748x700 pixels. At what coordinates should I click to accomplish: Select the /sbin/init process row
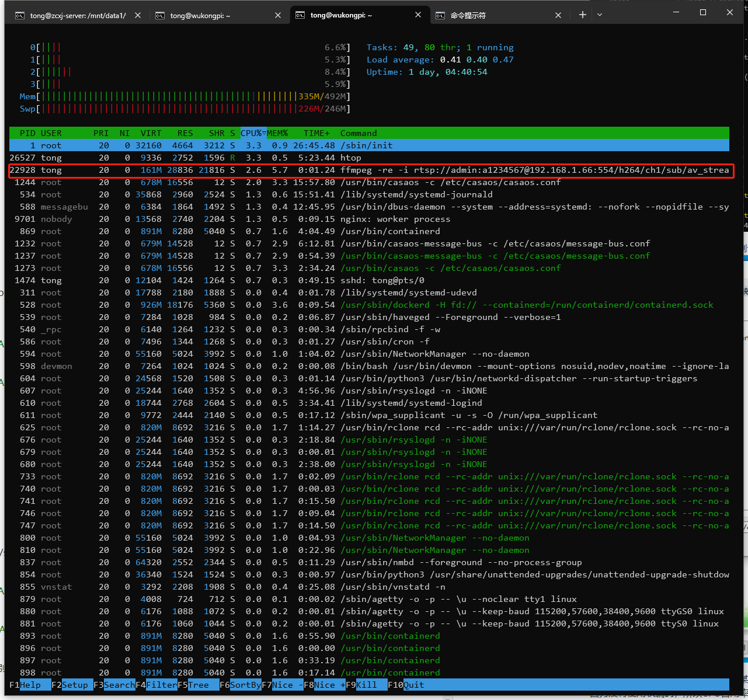369,145
